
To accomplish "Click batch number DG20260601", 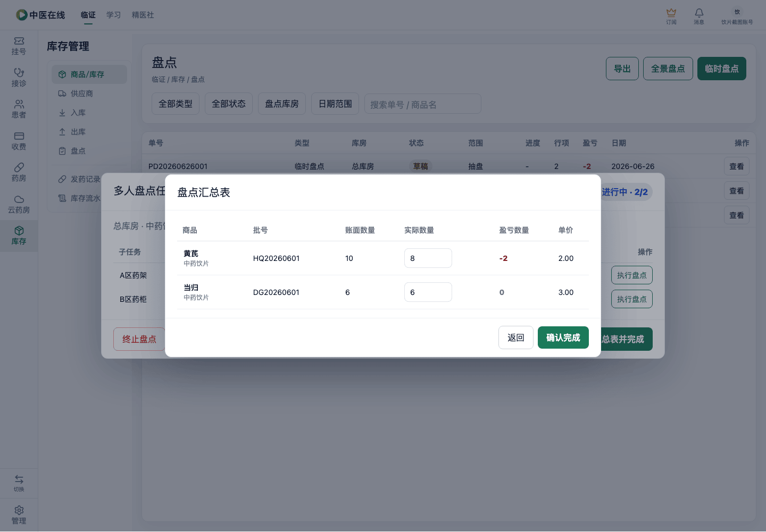I will pyautogui.click(x=276, y=292).
